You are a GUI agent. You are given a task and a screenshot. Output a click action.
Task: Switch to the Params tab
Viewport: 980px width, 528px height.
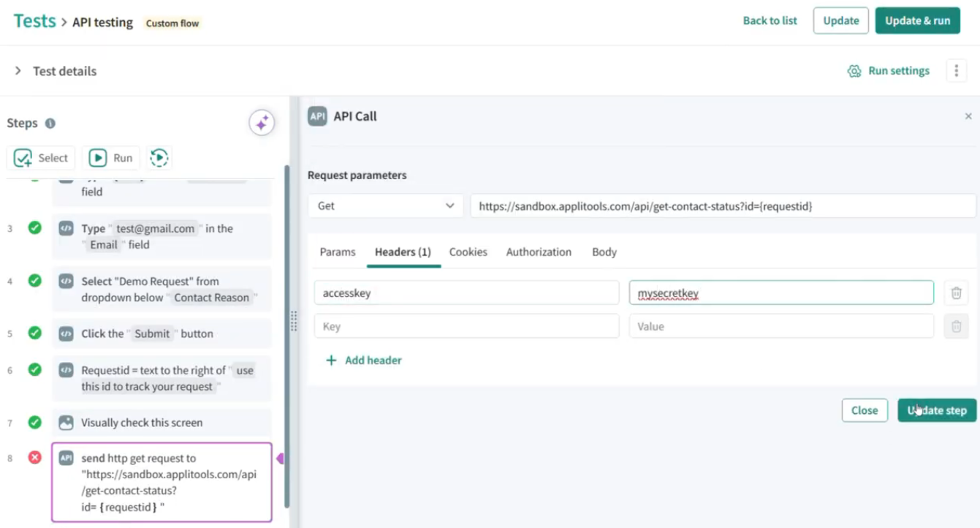click(x=337, y=252)
